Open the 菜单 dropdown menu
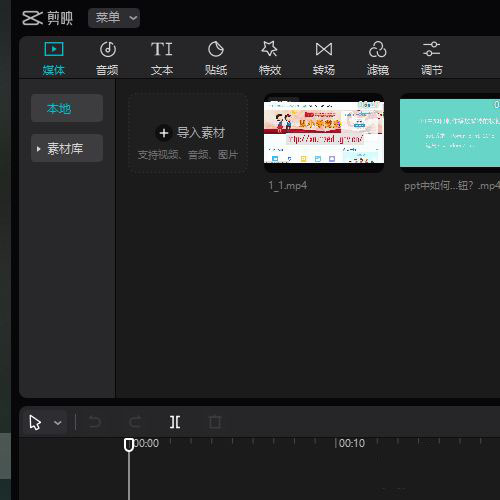The height and width of the screenshot is (500, 500). 114,18
